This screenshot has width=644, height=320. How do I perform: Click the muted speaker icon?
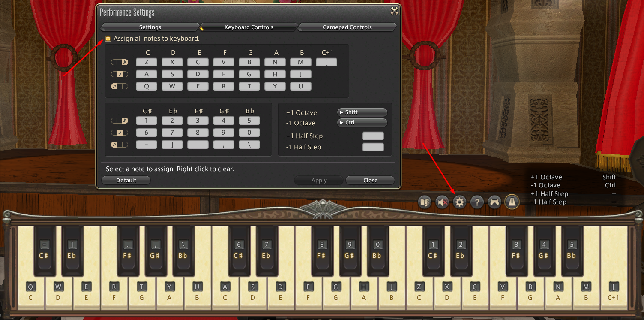coord(442,202)
